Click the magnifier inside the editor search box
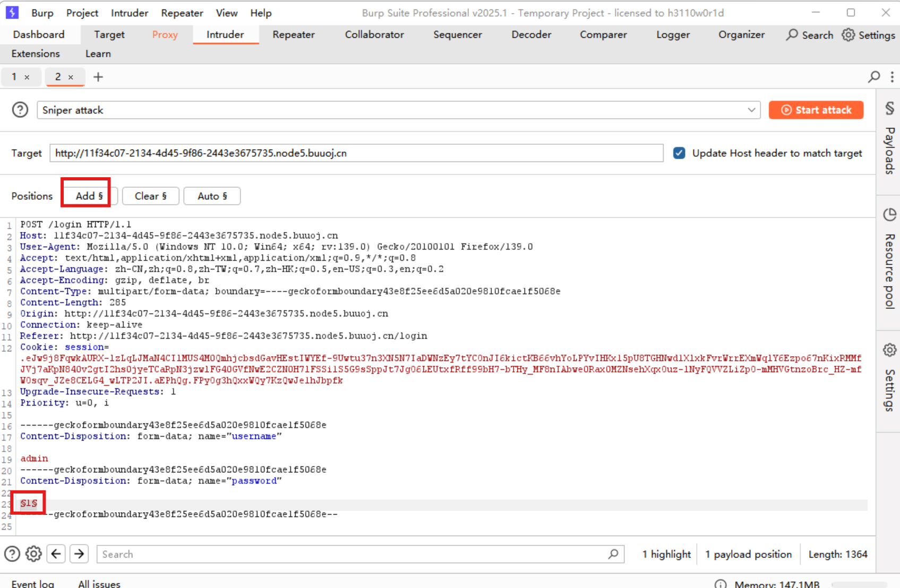Screen dimensions: 900x588 [613, 554]
